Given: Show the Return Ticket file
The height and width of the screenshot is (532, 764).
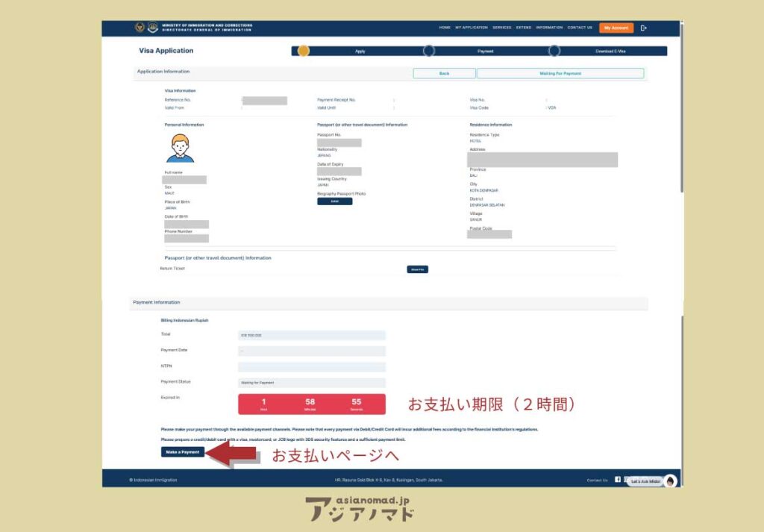Looking at the screenshot, I should [x=417, y=269].
